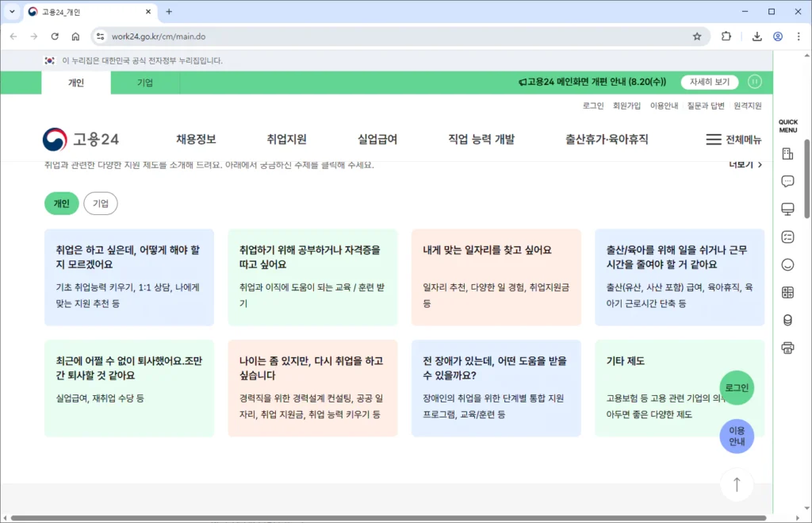The image size is (812, 523).
Task: Pause the banner announcement rotation
Action: tap(754, 82)
